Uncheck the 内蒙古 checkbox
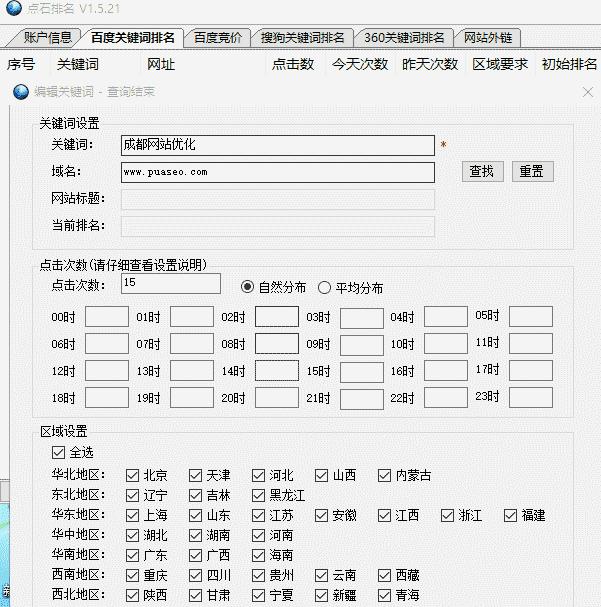This screenshot has height=607, width=601. click(x=384, y=475)
